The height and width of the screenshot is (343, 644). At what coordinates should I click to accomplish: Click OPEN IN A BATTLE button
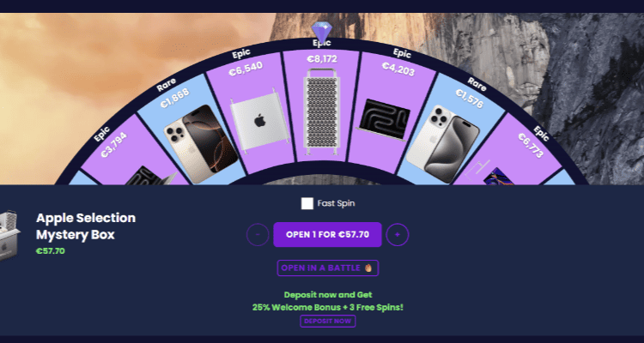(x=327, y=268)
